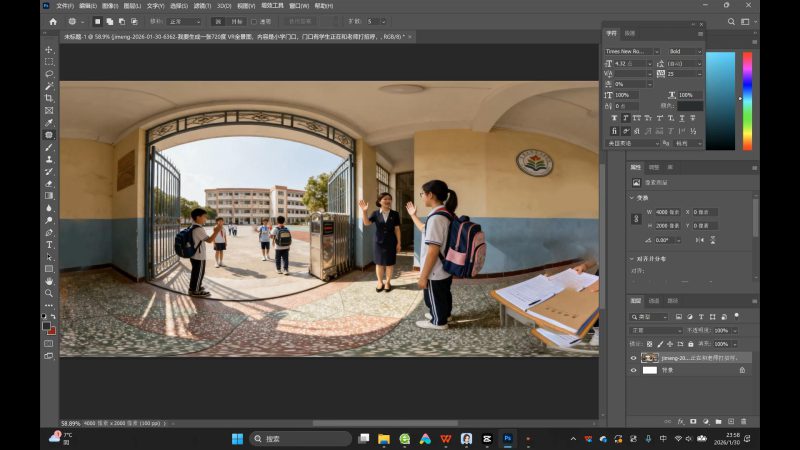Open the layer opacity dropdown
This screenshot has width=800, height=450.
pos(735,331)
